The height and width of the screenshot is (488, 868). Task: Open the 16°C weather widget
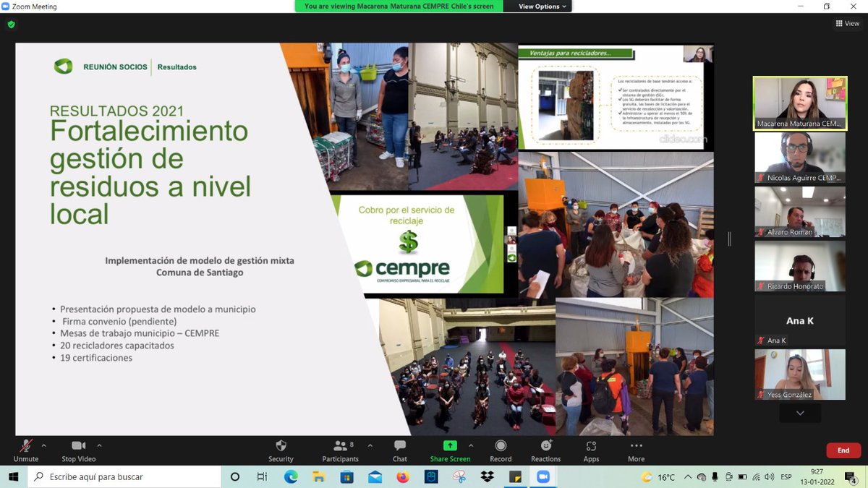(x=658, y=477)
